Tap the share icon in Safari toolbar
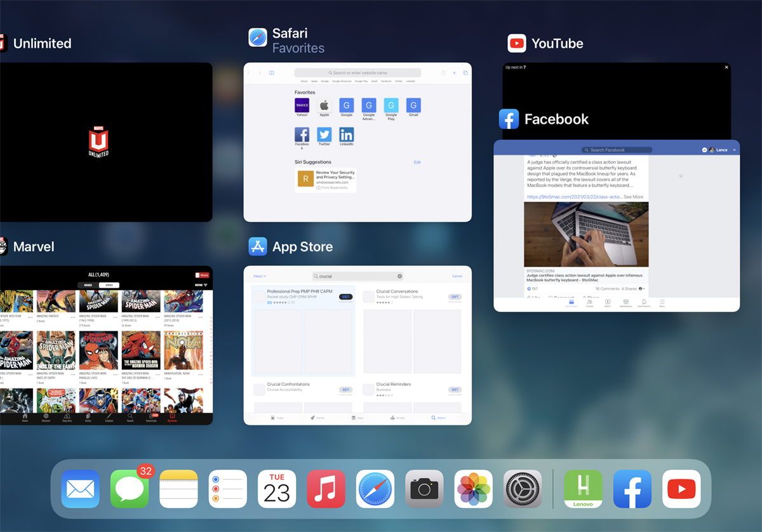This screenshot has width=762, height=532. tap(443, 73)
